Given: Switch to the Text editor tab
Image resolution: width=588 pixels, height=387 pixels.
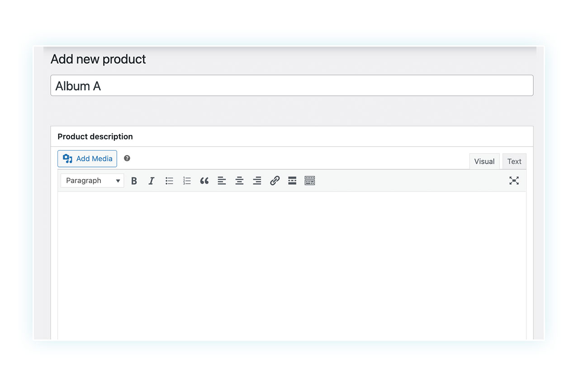Looking at the screenshot, I should click(x=514, y=161).
